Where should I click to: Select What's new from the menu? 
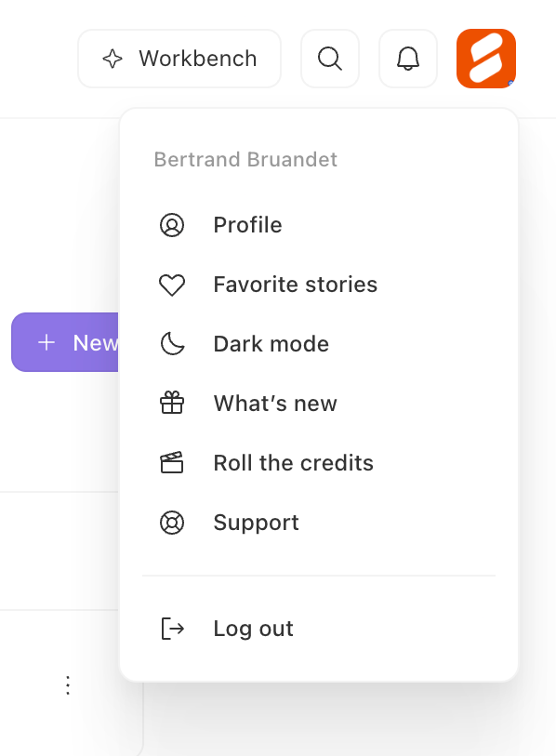(274, 403)
